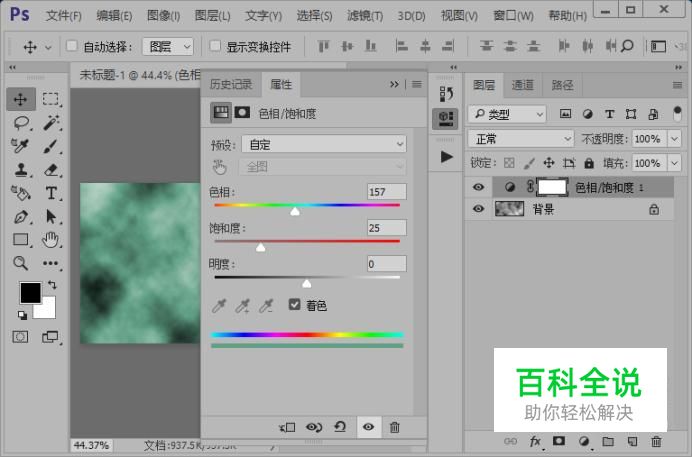
Task: Open the 图像(I) menu
Action: [x=163, y=16]
